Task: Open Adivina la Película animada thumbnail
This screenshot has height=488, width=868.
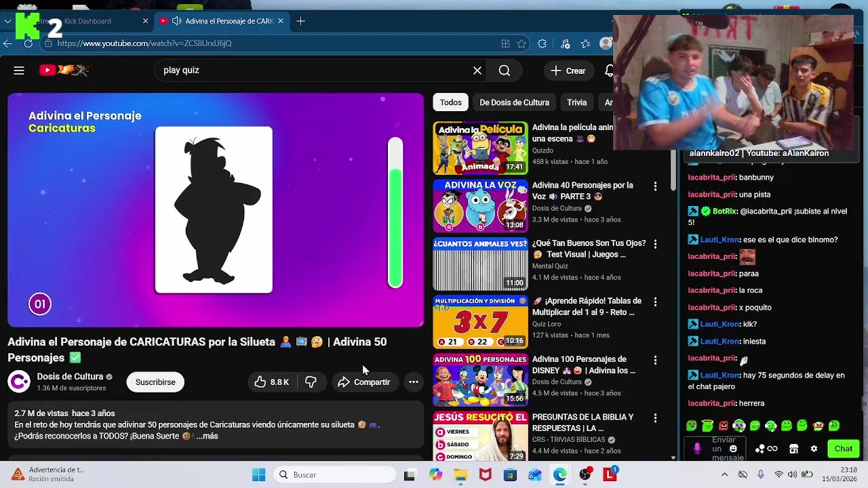Action: [x=480, y=148]
